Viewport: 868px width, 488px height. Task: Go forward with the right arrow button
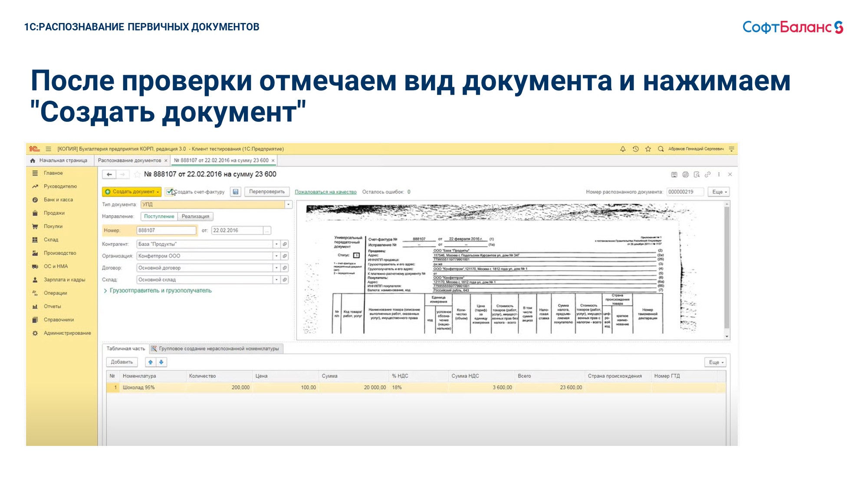tap(123, 174)
